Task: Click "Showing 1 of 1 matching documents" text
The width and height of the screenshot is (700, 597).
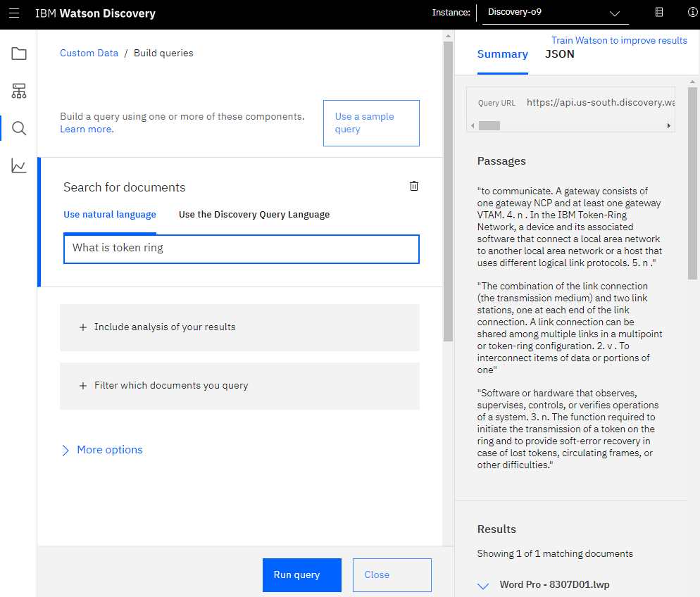Action: pyautogui.click(x=555, y=554)
